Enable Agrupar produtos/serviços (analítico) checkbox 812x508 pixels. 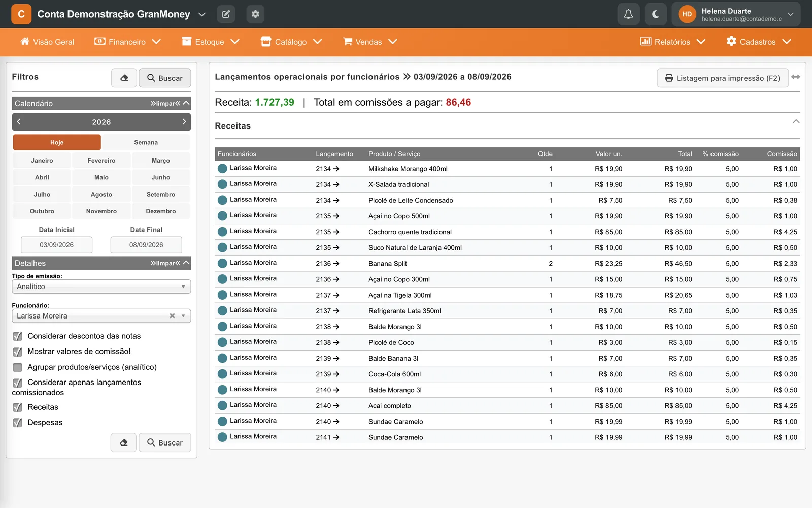pyautogui.click(x=17, y=367)
